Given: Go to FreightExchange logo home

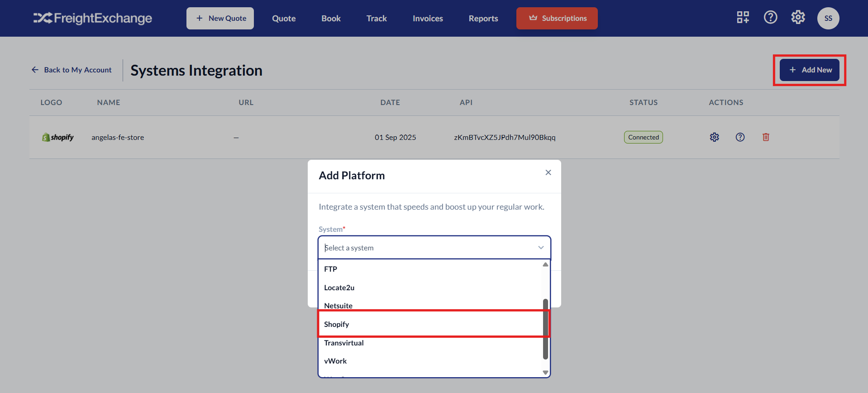Looking at the screenshot, I should [93, 18].
